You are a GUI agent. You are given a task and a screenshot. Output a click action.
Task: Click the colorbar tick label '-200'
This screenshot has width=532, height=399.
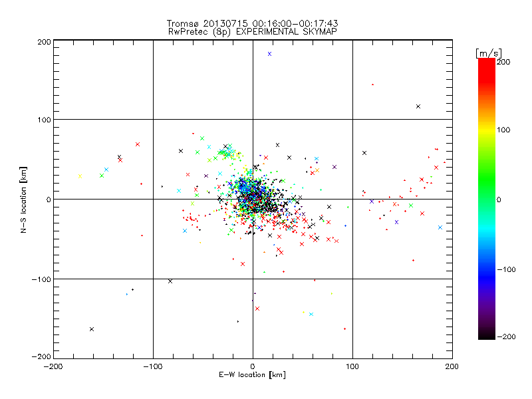click(506, 336)
